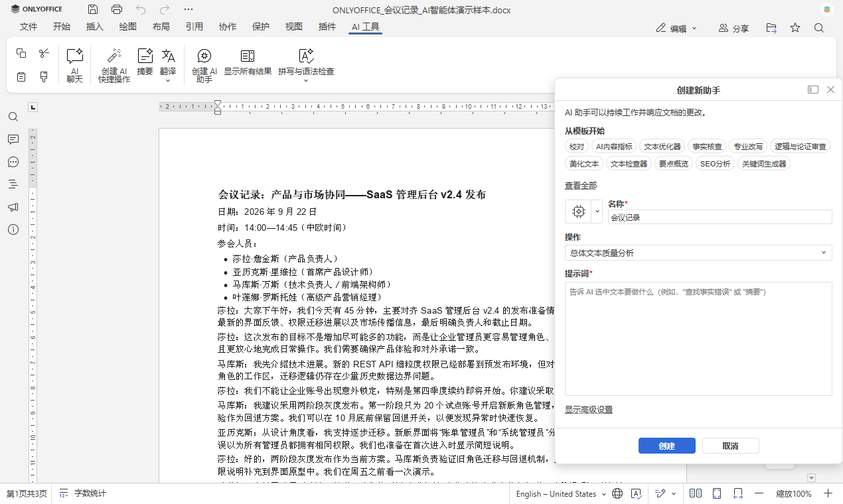Click the 查看全部 link

point(581,185)
